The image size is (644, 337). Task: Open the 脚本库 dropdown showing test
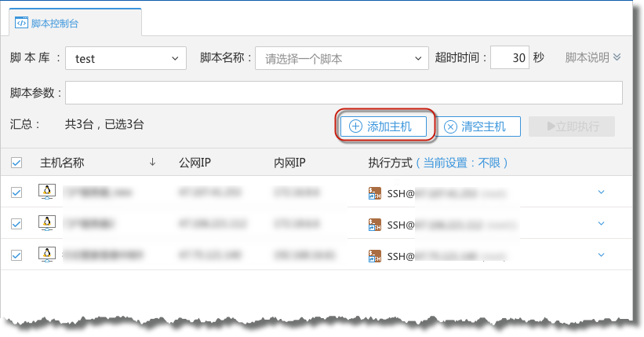[x=126, y=58]
